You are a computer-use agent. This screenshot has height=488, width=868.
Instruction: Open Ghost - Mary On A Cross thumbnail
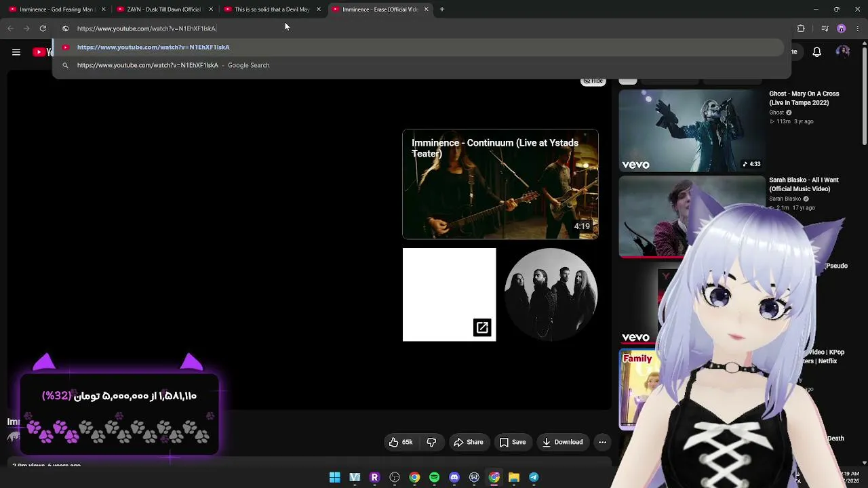click(x=692, y=131)
